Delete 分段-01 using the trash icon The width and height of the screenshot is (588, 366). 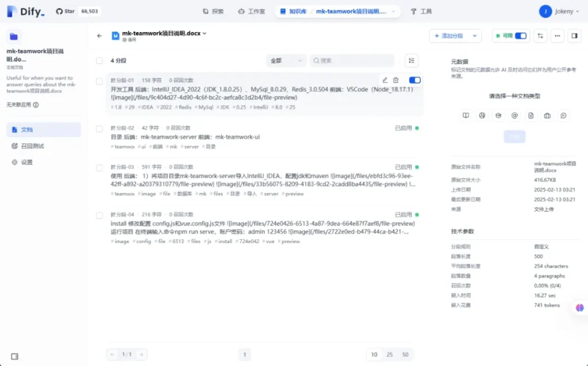(x=396, y=80)
